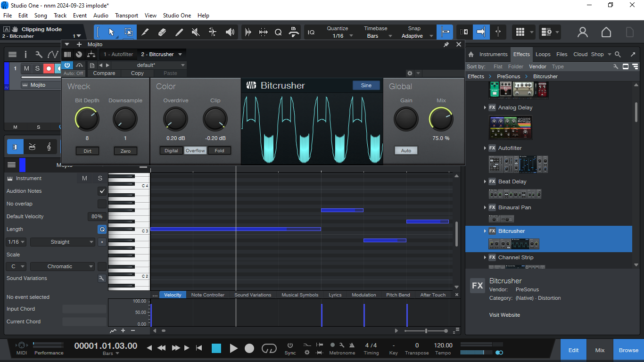Go to Start page home icon

click(606, 32)
